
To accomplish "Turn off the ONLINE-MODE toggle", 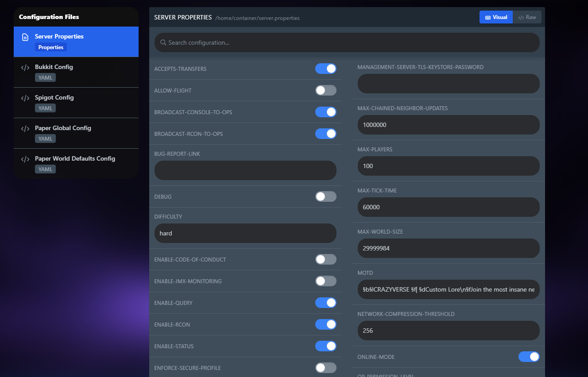I will click(529, 357).
